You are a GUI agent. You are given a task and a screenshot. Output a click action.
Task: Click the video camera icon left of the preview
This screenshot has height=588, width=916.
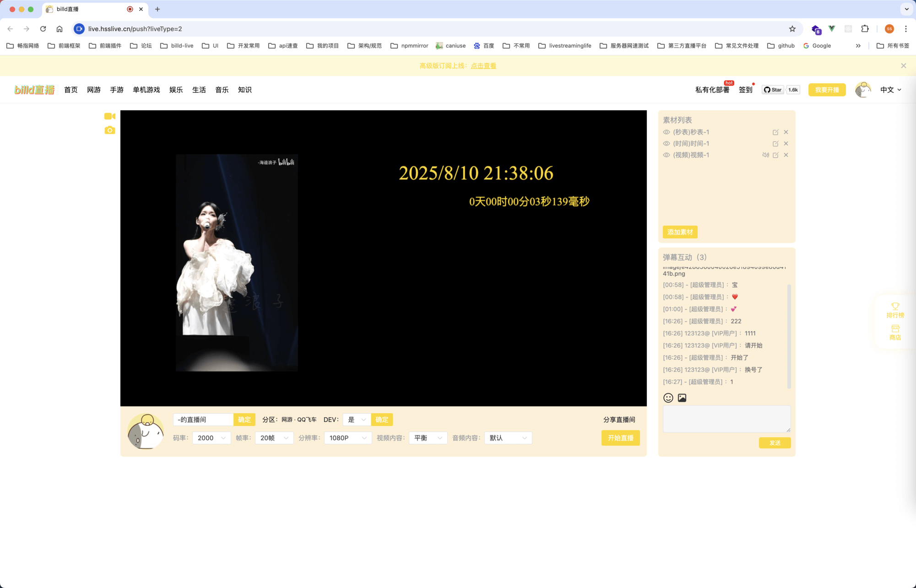109,116
